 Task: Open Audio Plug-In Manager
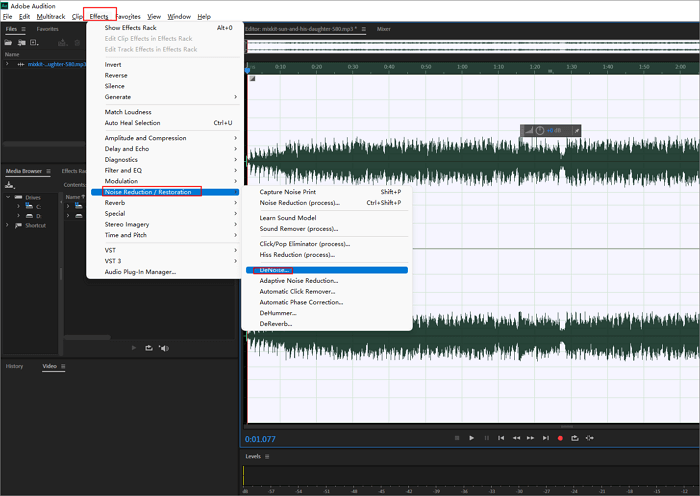pos(165,272)
